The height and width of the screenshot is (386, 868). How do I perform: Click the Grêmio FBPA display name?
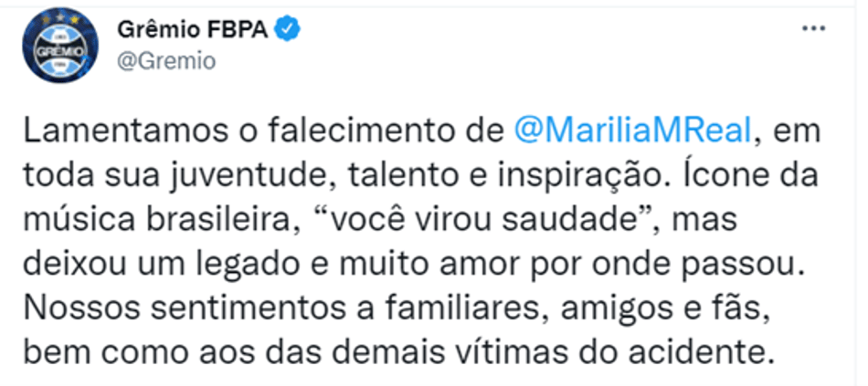pyautogui.click(x=192, y=30)
